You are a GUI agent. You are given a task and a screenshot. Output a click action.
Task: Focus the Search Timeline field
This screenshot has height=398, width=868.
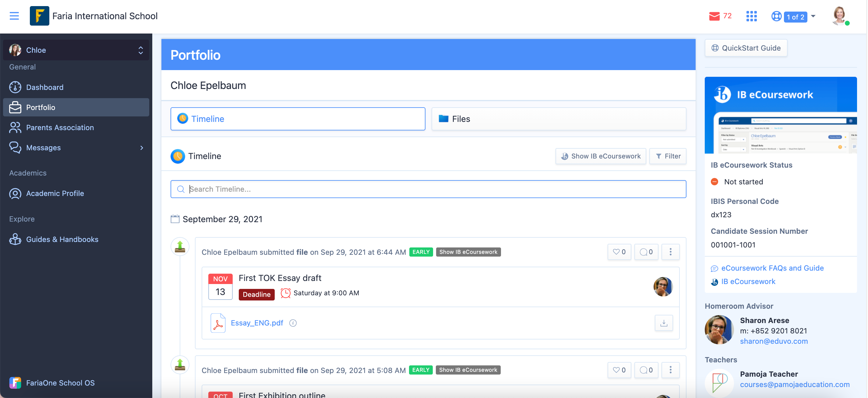coord(428,189)
